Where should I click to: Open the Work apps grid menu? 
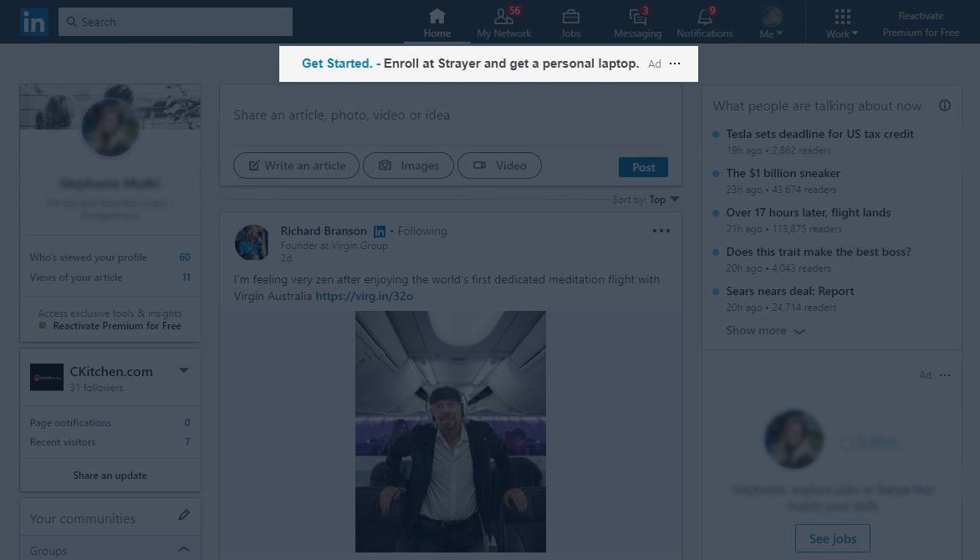842,23
